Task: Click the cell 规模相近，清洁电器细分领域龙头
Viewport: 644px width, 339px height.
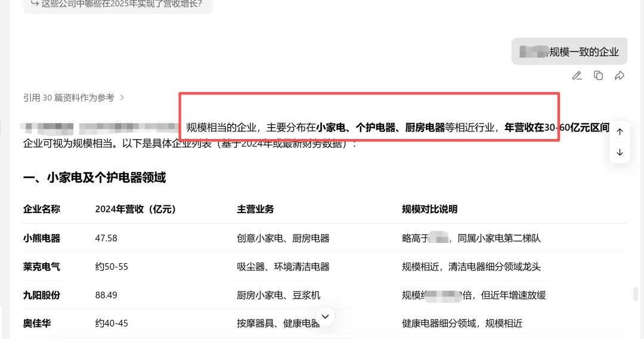Action: 471,267
